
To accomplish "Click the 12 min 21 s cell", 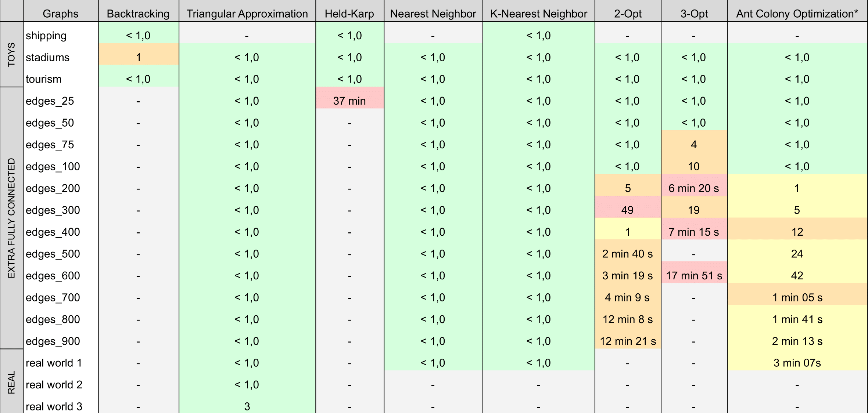I will click(628, 341).
